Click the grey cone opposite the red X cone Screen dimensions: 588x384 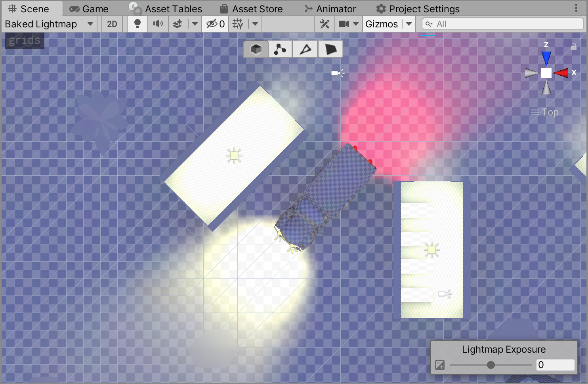click(x=532, y=73)
